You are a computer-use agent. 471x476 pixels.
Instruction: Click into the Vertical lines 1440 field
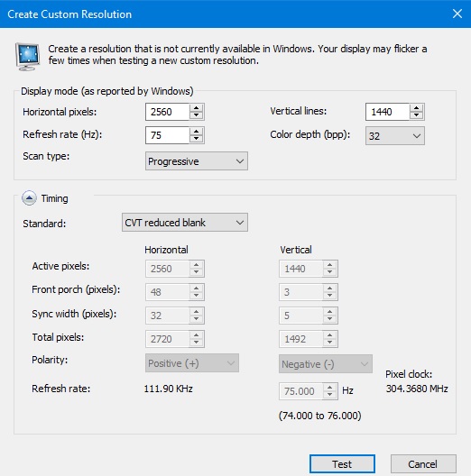pyautogui.click(x=387, y=112)
